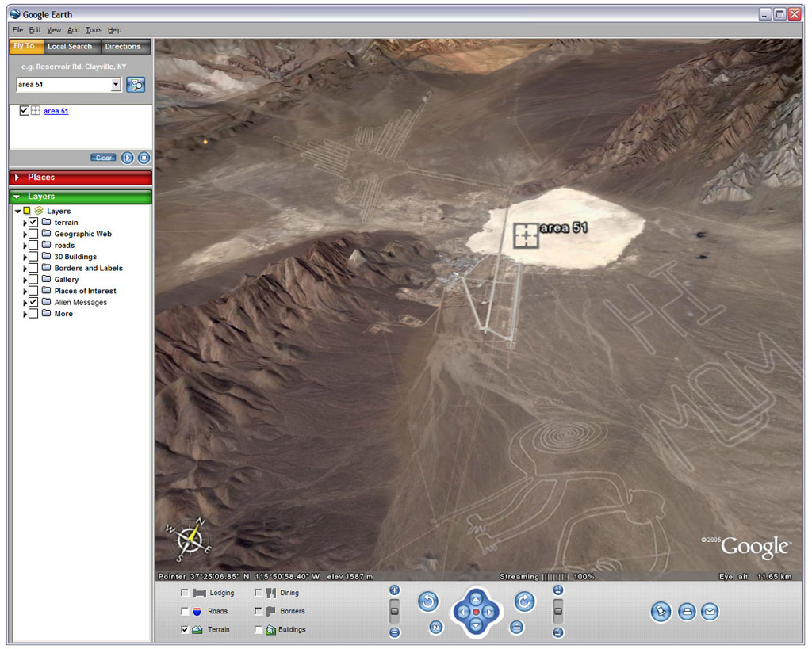Check the Borders checkbox in the bottom panel
812x649 pixels.
(x=258, y=611)
